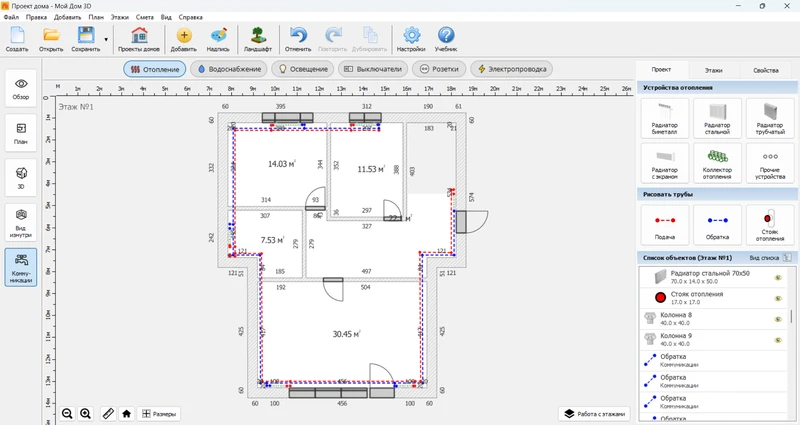Click the Ландшафт toolbar icon
Image resolution: width=800 pixels, height=425 pixels.
click(258, 40)
